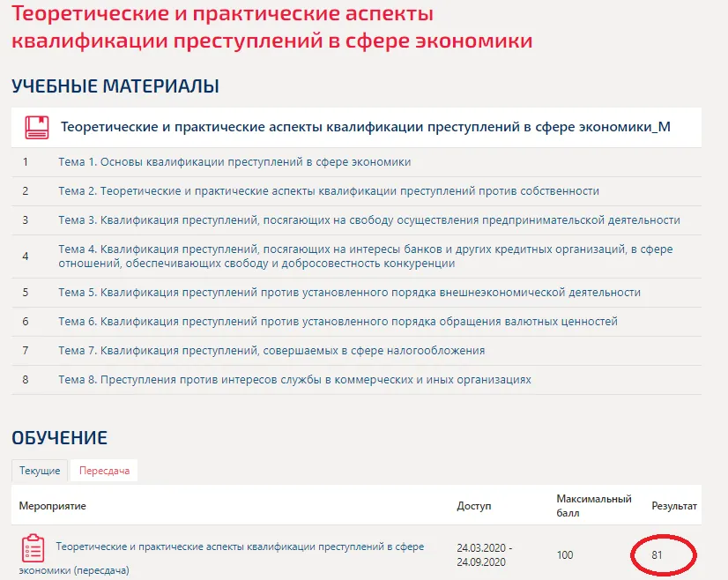The width and height of the screenshot is (728, 580).
Task: Click row number 8 in topics list
Action: click(25, 380)
